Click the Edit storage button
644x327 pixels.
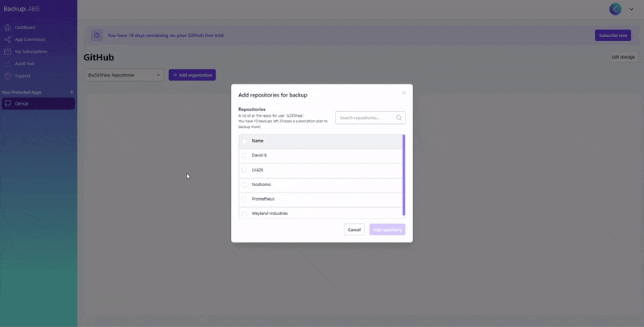pyautogui.click(x=623, y=57)
